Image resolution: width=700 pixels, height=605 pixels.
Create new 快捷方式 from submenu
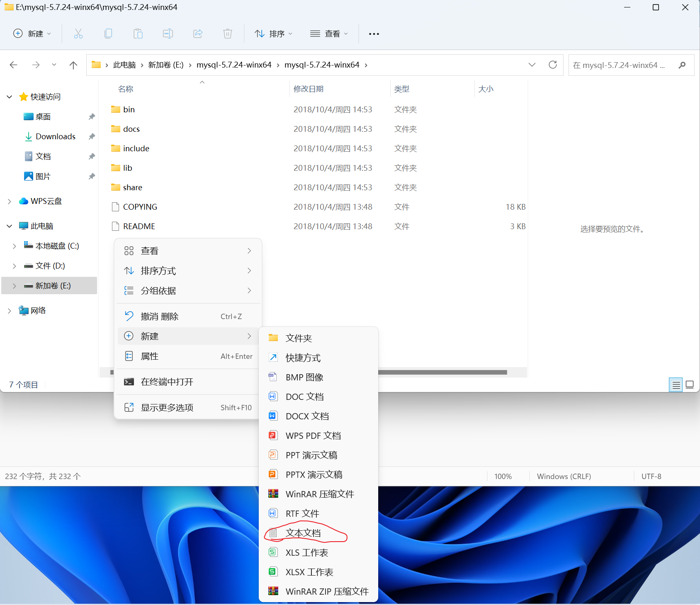click(x=318, y=358)
